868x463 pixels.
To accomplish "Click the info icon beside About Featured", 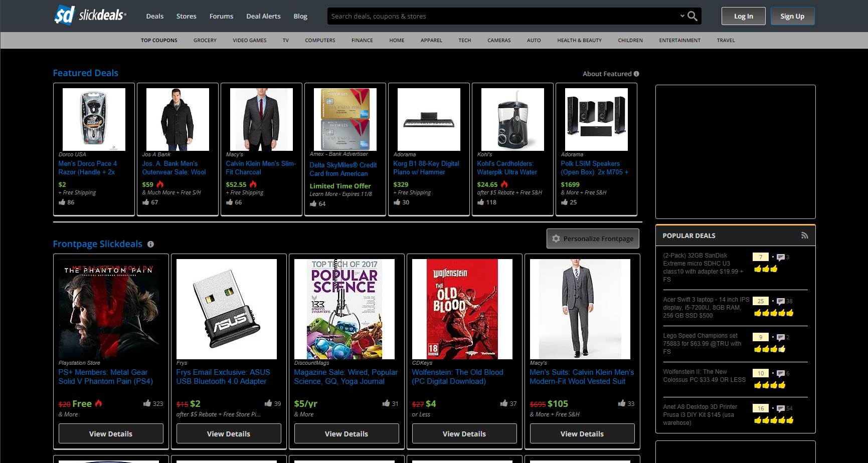I will click(x=636, y=74).
